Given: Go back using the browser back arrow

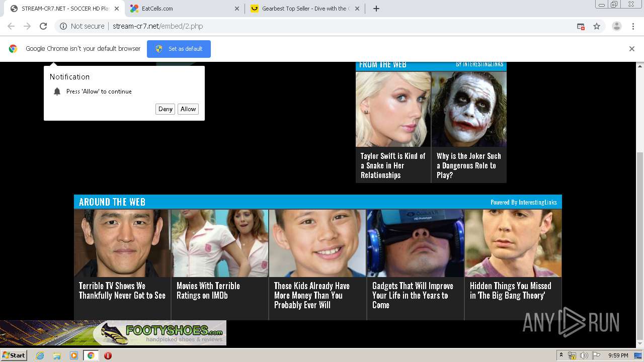Looking at the screenshot, I should 11,26.
